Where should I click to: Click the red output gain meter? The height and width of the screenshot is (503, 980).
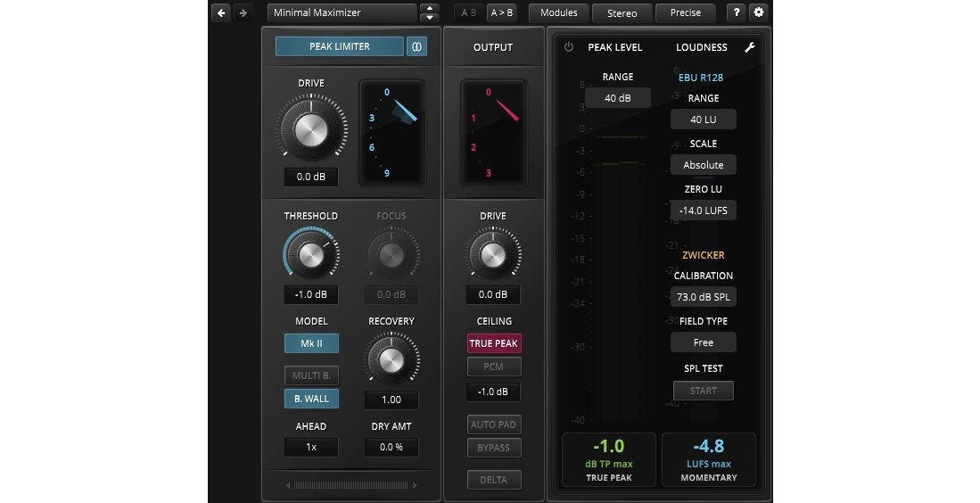click(493, 133)
